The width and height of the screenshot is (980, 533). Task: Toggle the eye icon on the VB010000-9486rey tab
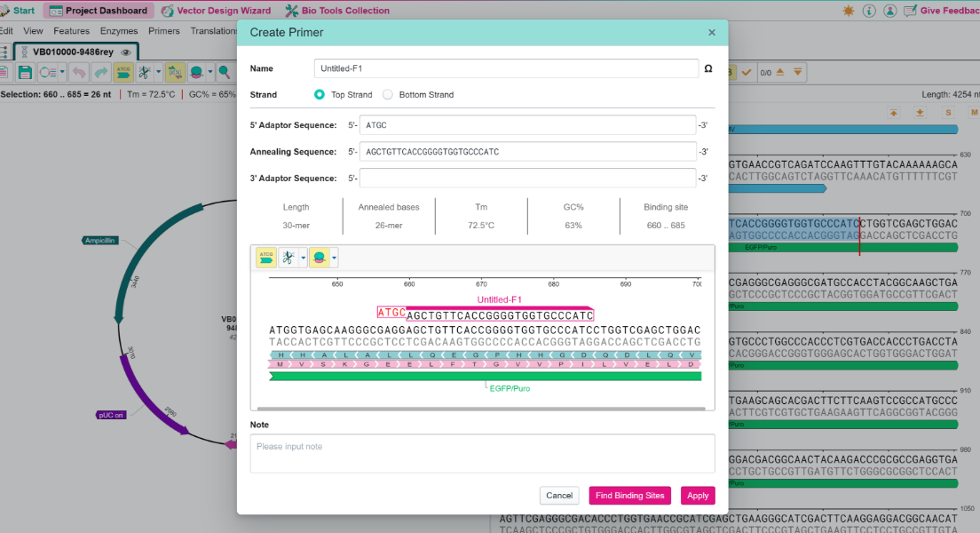point(126,52)
